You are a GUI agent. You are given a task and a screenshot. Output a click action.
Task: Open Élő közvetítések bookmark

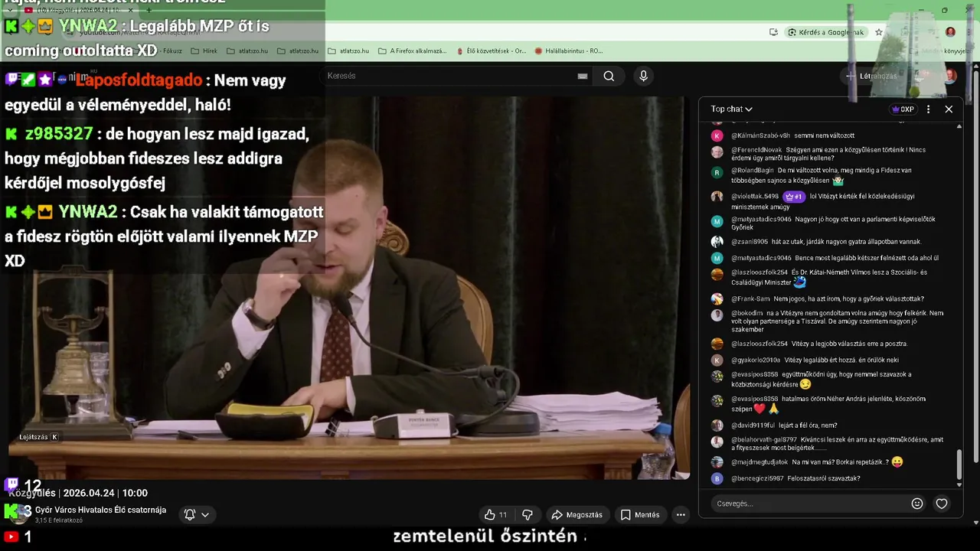491,51
